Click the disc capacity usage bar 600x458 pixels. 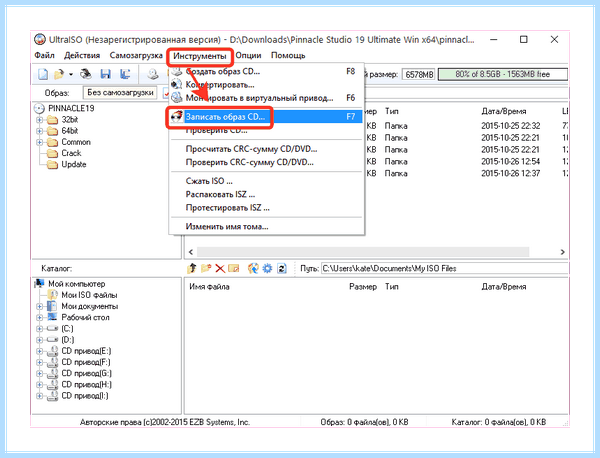click(502, 74)
